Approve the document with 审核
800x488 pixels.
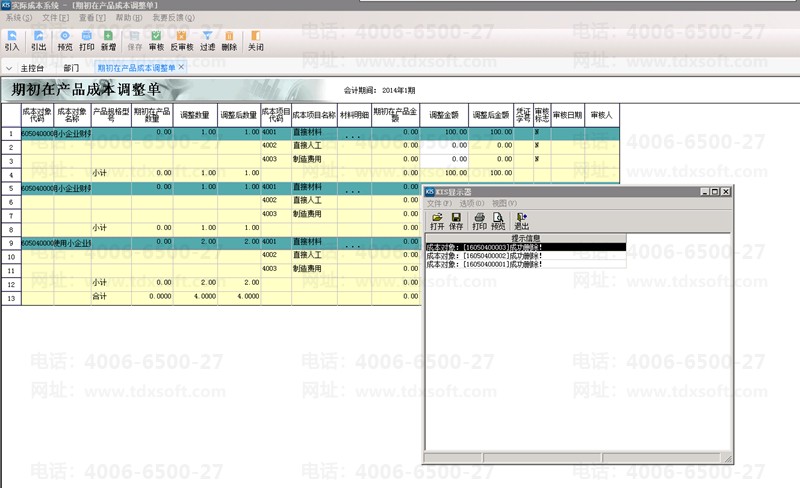coord(156,40)
